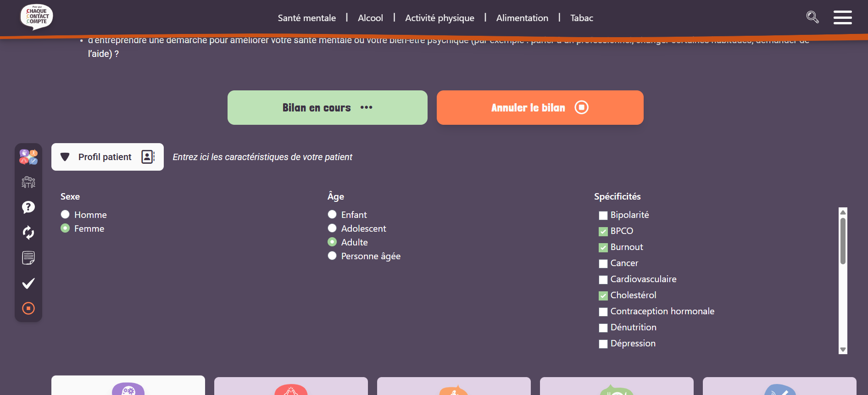Tick the Cardiovasculaire checkbox
The height and width of the screenshot is (395, 868).
point(603,280)
